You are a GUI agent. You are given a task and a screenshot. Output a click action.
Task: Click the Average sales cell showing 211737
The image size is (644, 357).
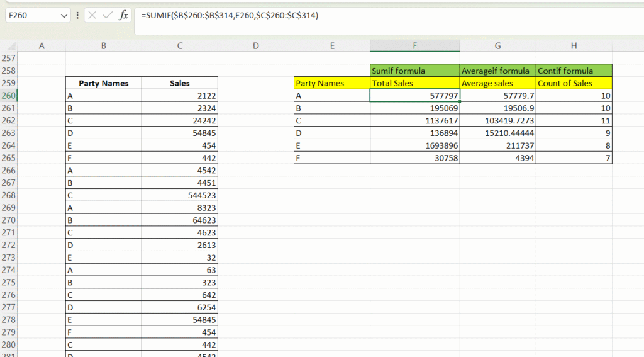tap(497, 145)
